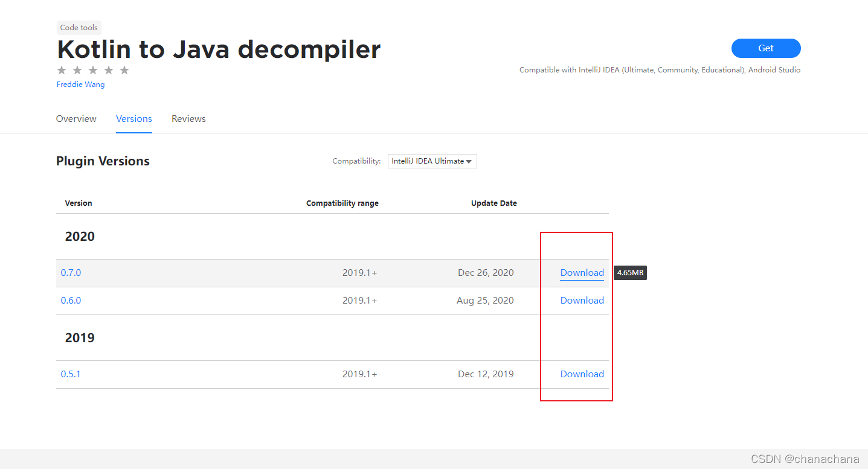Click the Dec 12, 2019 date
Viewport: 868px width, 469px height.
486,374
